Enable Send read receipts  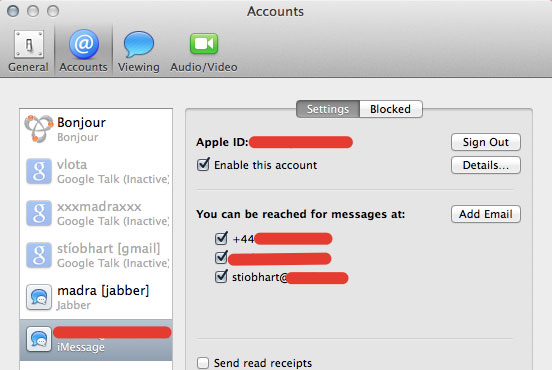(x=203, y=363)
